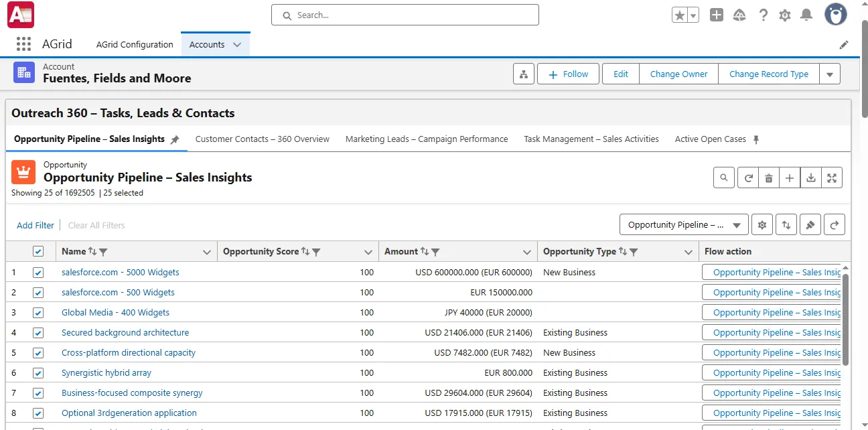
Task: Uncheck Business-focused composite synergy row checkbox
Action: point(38,393)
